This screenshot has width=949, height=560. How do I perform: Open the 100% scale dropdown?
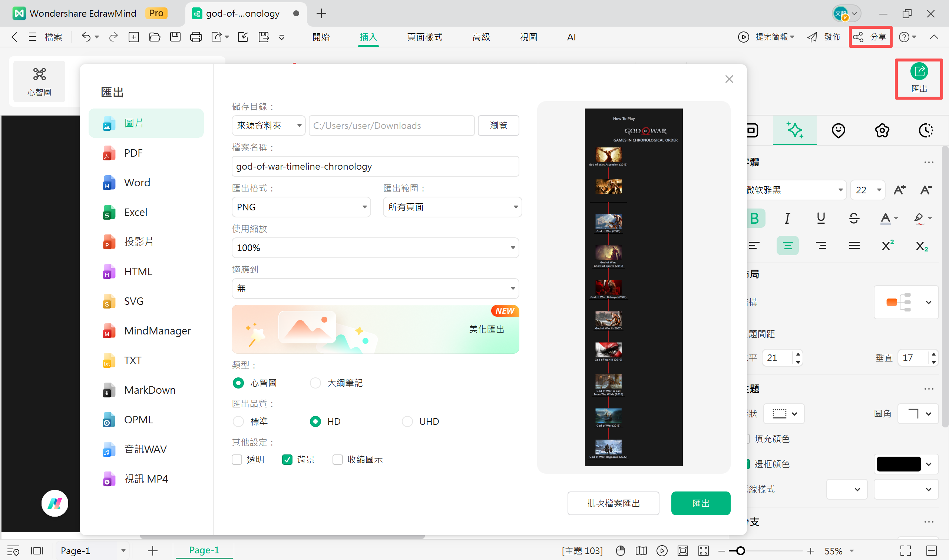375,247
